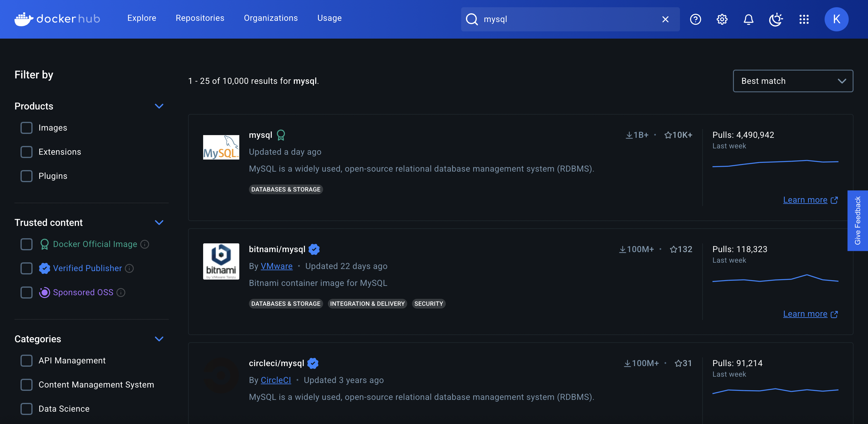This screenshot has width=868, height=424.
Task: Open the help question mark icon
Action: [695, 19]
